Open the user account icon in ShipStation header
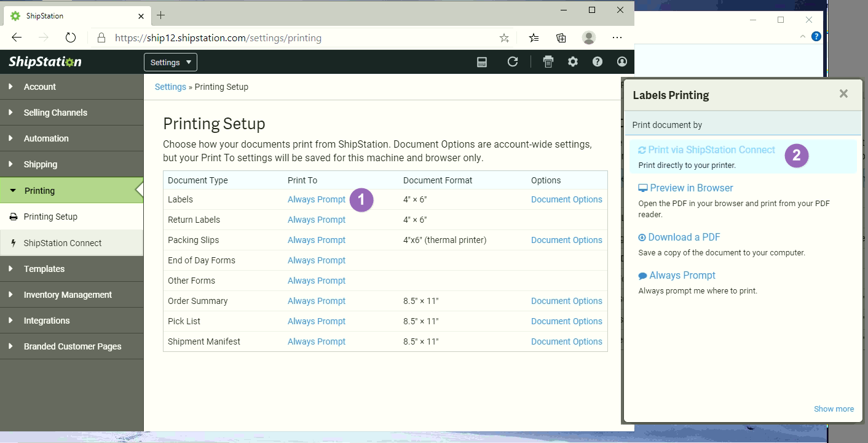Viewport: 868px width, 443px height. click(x=622, y=62)
